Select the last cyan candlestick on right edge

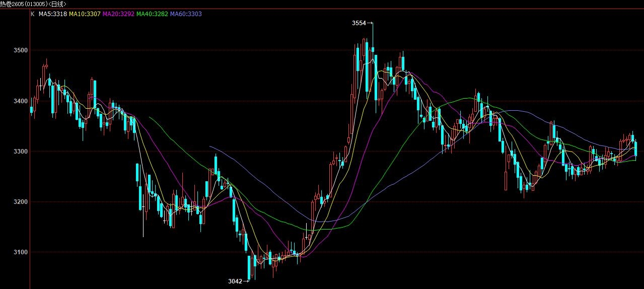tap(636, 149)
